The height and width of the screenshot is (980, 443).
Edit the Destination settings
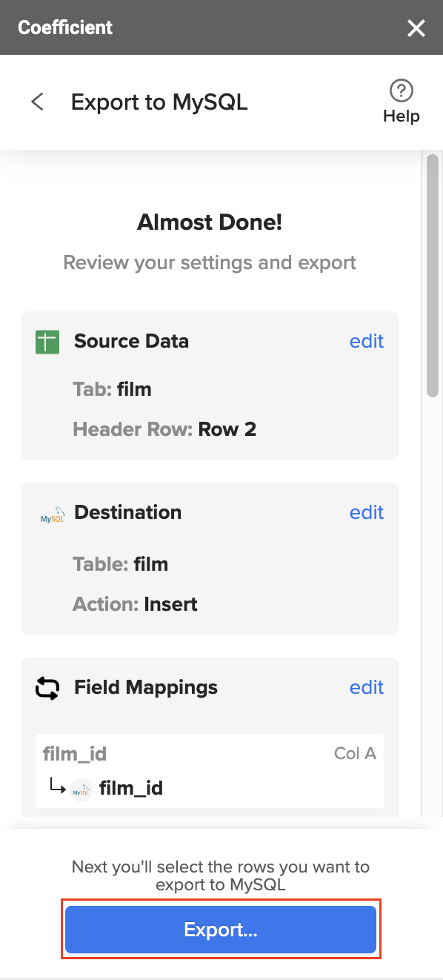pyautogui.click(x=366, y=512)
